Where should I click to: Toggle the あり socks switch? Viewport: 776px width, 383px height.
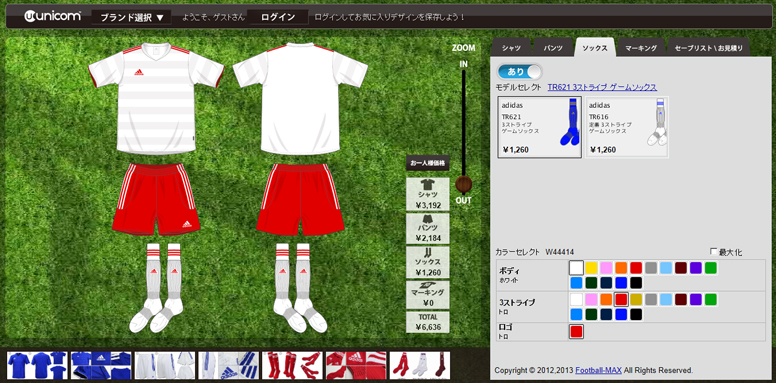pos(520,72)
